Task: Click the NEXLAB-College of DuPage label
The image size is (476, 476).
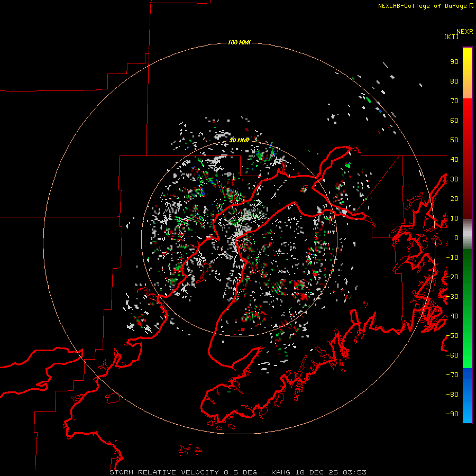Action: tap(425, 6)
